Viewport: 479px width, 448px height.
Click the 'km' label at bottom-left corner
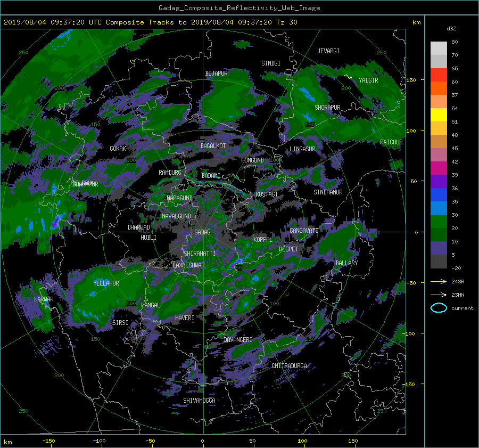(7, 442)
